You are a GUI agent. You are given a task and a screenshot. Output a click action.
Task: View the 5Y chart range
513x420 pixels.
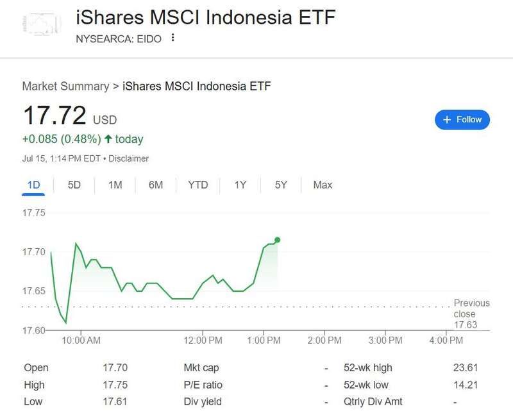point(281,185)
